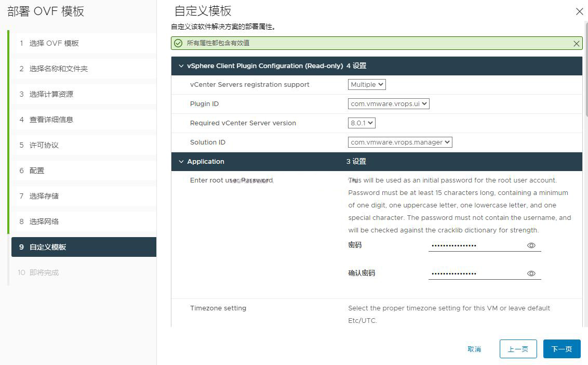This screenshot has width=588, height=365.
Task: Show the root password with eye icon
Action: coord(531,245)
